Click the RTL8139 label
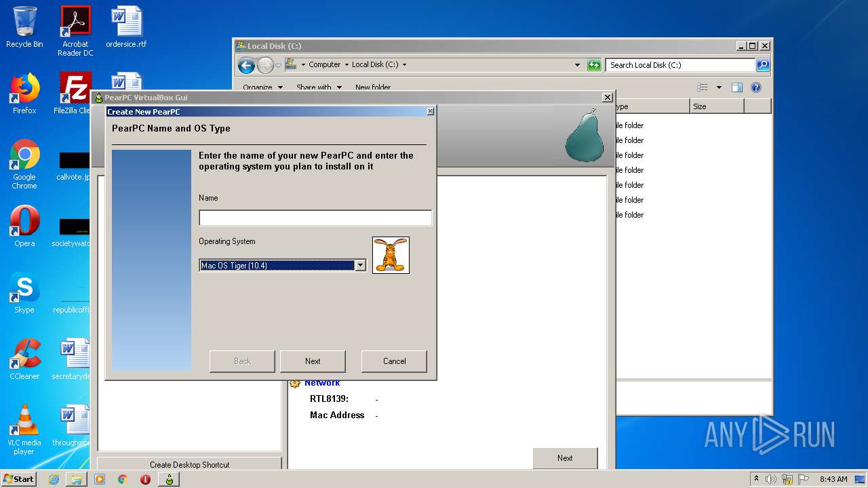 tap(329, 399)
